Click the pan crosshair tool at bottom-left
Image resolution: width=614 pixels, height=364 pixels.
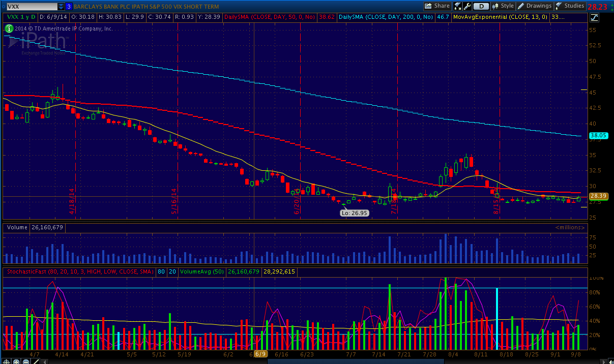coord(5,361)
